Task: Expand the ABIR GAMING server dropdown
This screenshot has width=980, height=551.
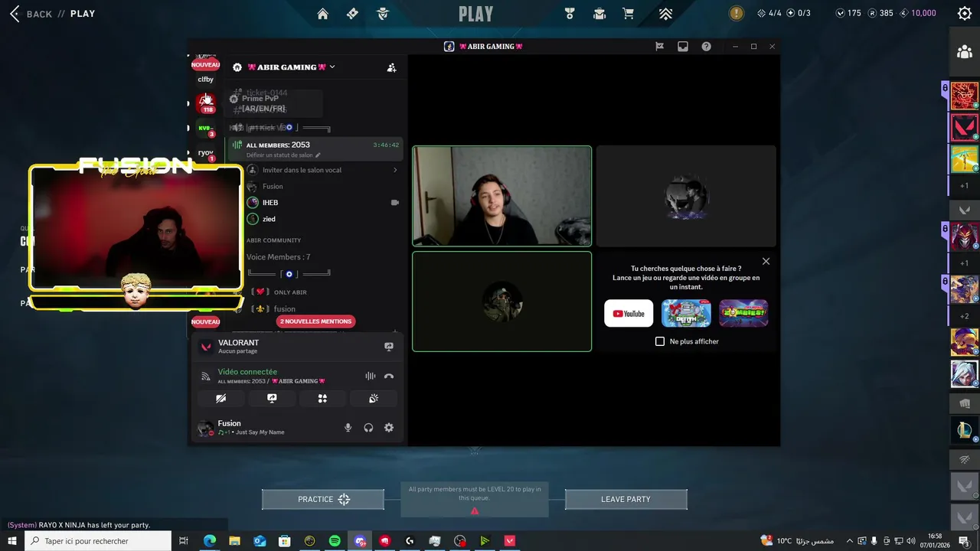Action: click(x=332, y=67)
